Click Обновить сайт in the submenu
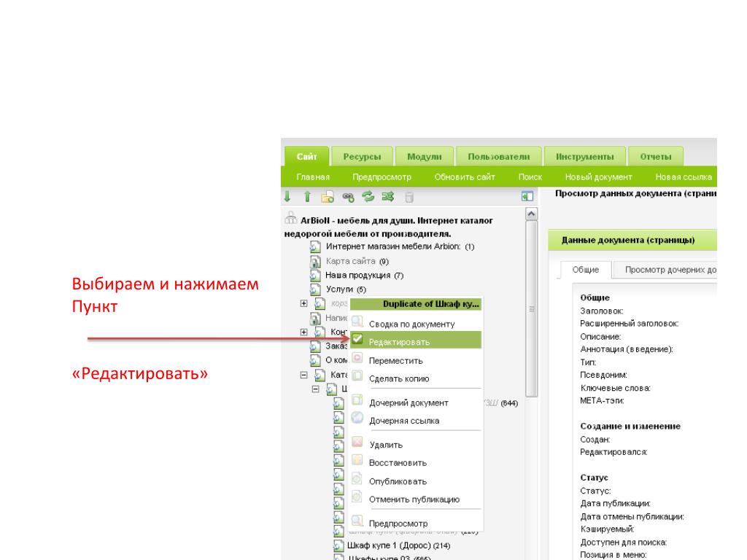Screen dimensions: 747x560 click(x=465, y=176)
